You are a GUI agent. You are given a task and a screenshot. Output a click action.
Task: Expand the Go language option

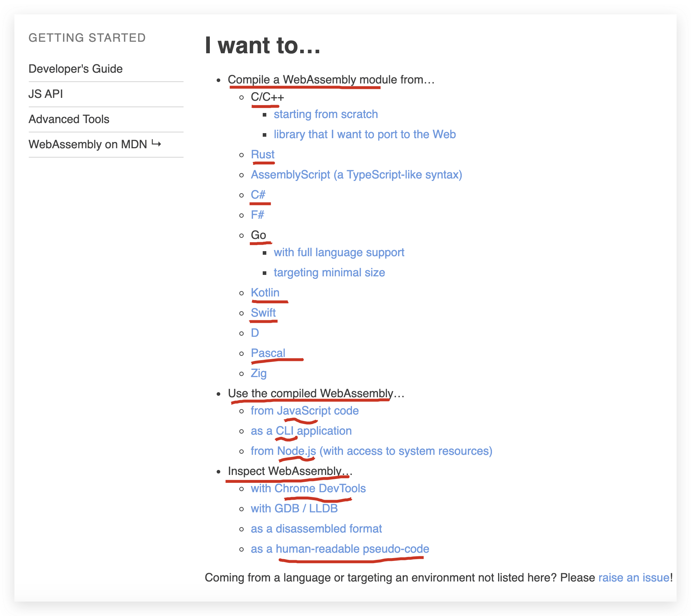[x=257, y=235]
